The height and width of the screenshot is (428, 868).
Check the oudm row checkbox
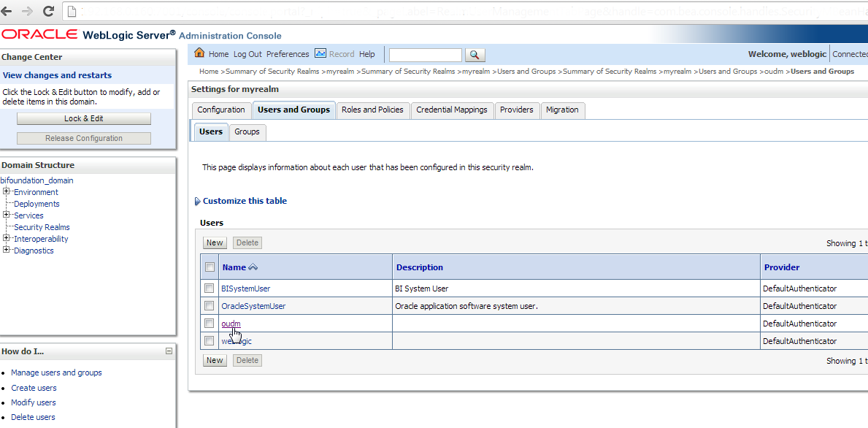coord(209,324)
